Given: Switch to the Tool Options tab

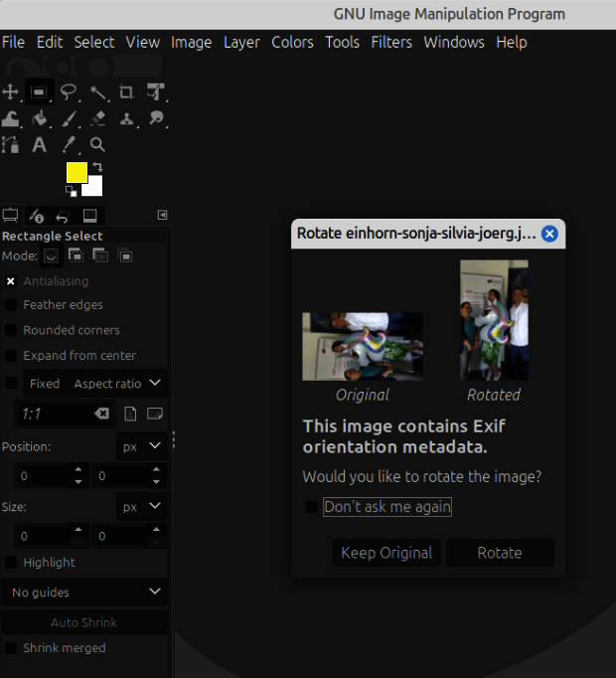Looking at the screenshot, I should tap(10, 216).
